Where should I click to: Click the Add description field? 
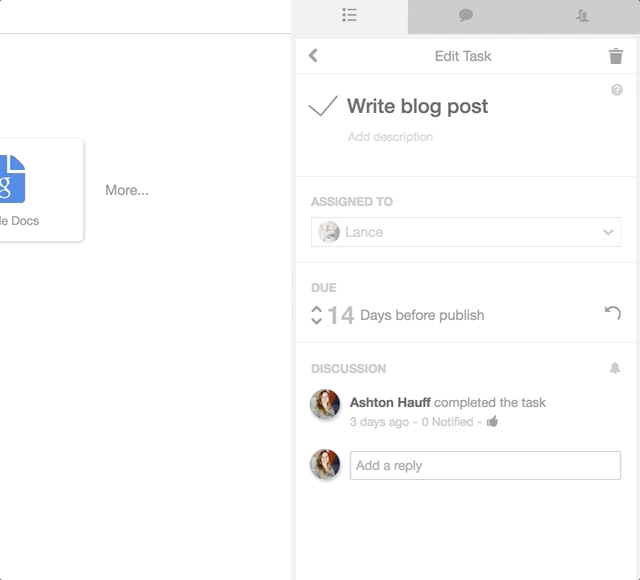[390, 137]
